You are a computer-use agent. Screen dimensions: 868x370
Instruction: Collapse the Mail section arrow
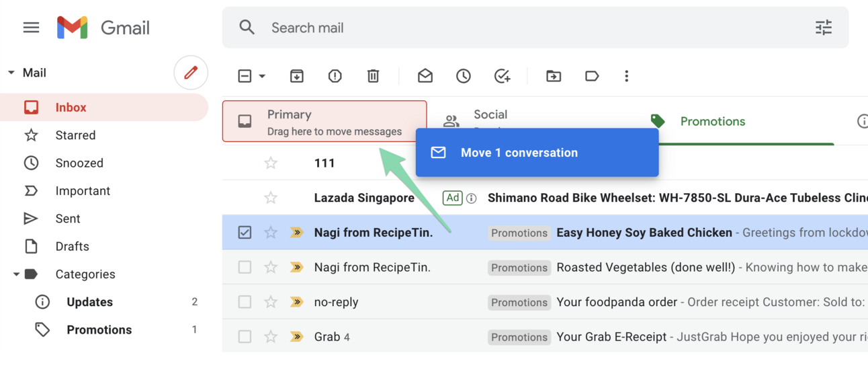point(11,73)
